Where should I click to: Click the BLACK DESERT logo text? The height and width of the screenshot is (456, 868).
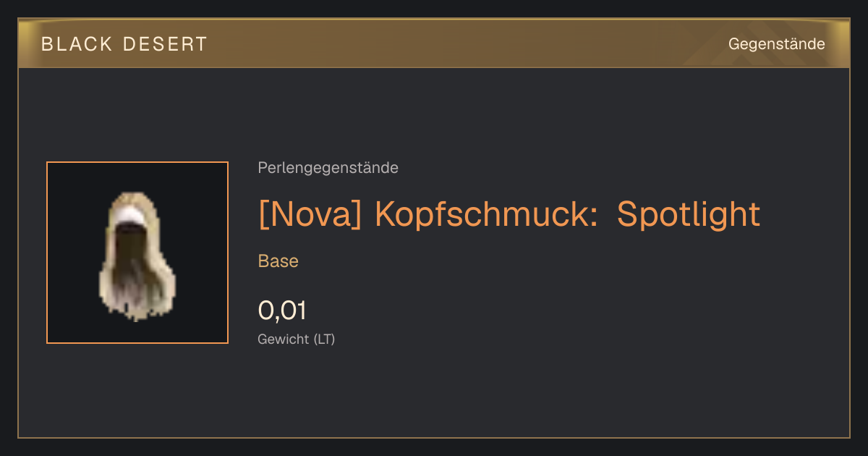[x=124, y=44]
